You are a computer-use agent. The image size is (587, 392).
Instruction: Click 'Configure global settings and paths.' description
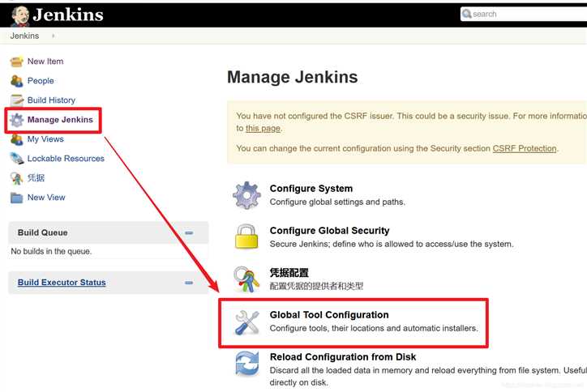click(x=337, y=202)
